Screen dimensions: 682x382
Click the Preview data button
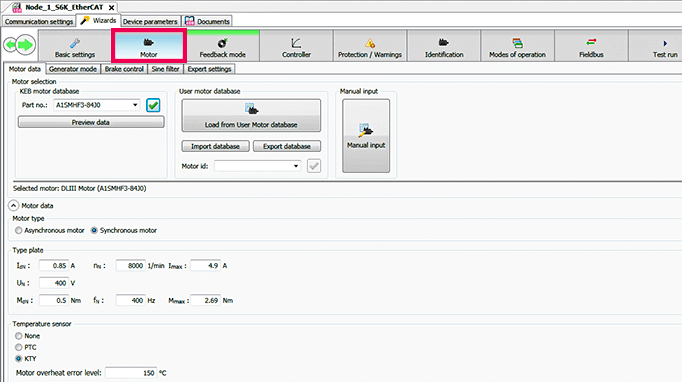(91, 122)
